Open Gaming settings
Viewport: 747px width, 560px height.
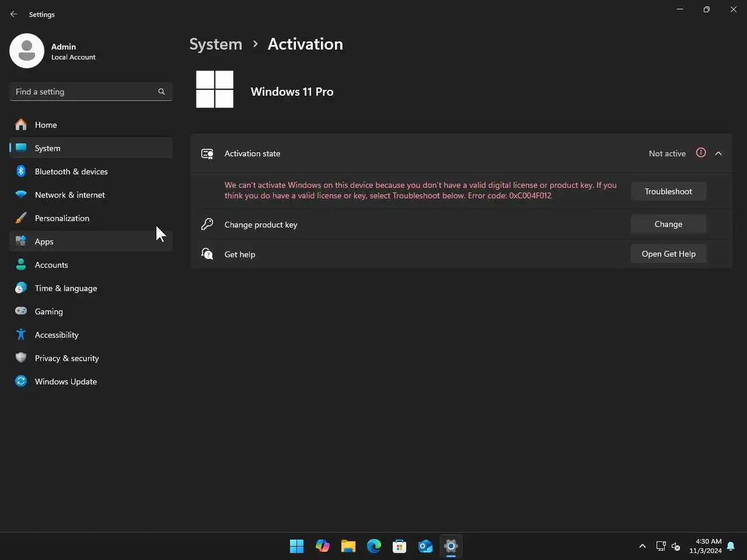(91, 311)
